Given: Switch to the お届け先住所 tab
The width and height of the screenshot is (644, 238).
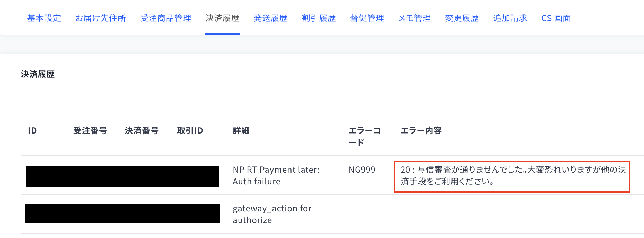Looking at the screenshot, I should (x=100, y=18).
